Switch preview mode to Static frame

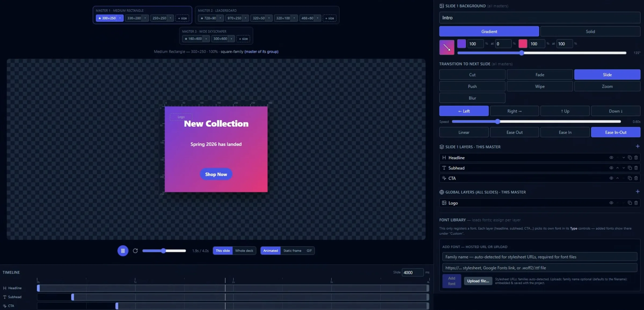pyautogui.click(x=292, y=251)
